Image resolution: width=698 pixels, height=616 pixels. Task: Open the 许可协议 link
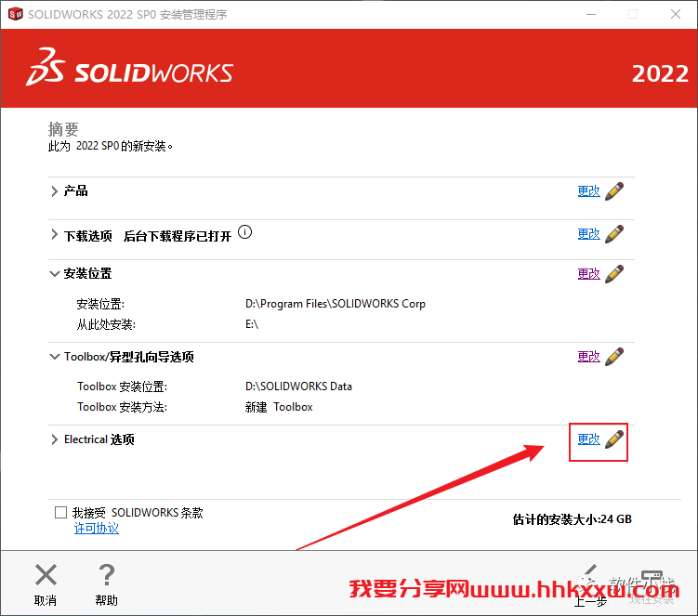[x=96, y=529]
